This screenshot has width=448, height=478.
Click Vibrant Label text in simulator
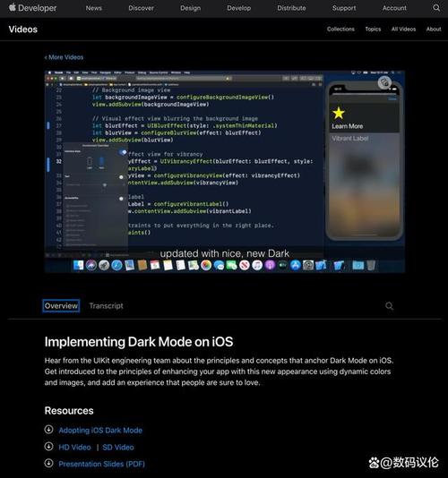[350, 139]
